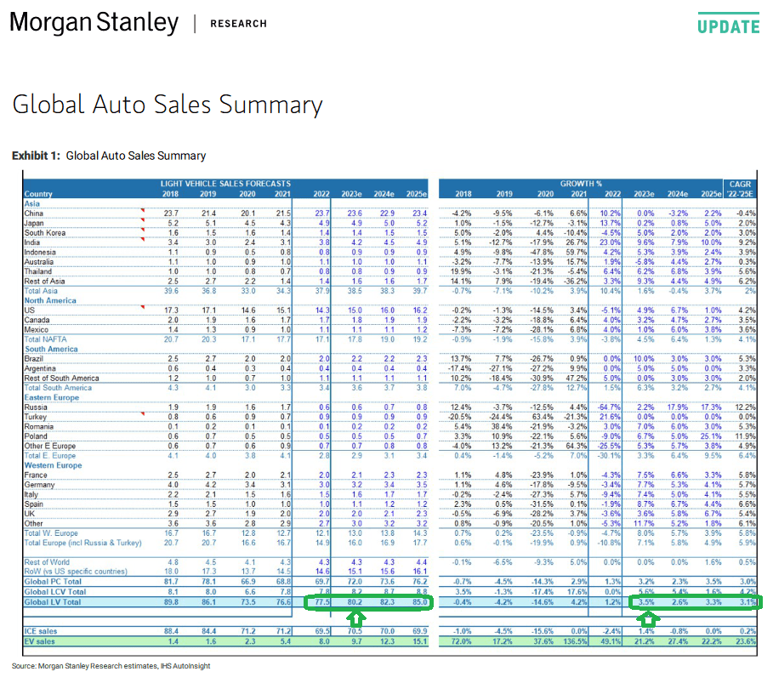Click the RESEARCH label beside the logo
The height and width of the screenshot is (700, 773).
point(239,24)
